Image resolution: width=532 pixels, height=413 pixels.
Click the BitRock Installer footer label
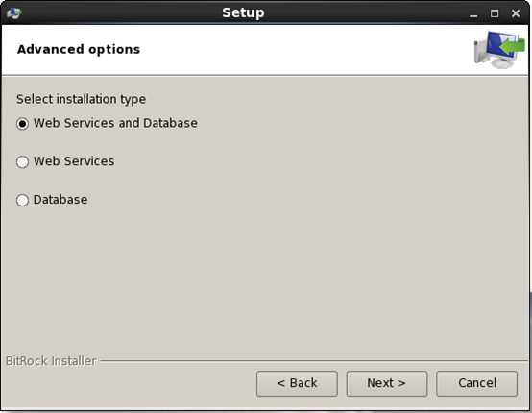tap(51, 361)
